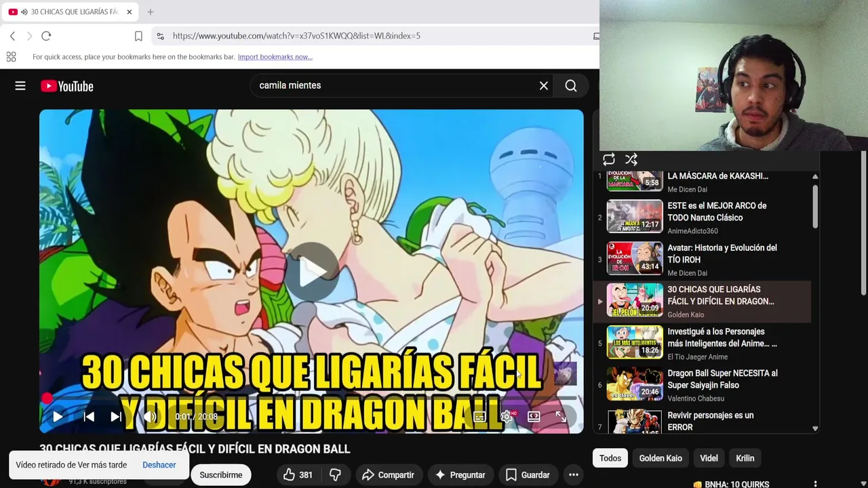Click the 'AnimeAdicto360' channel name in playlist

692,231
